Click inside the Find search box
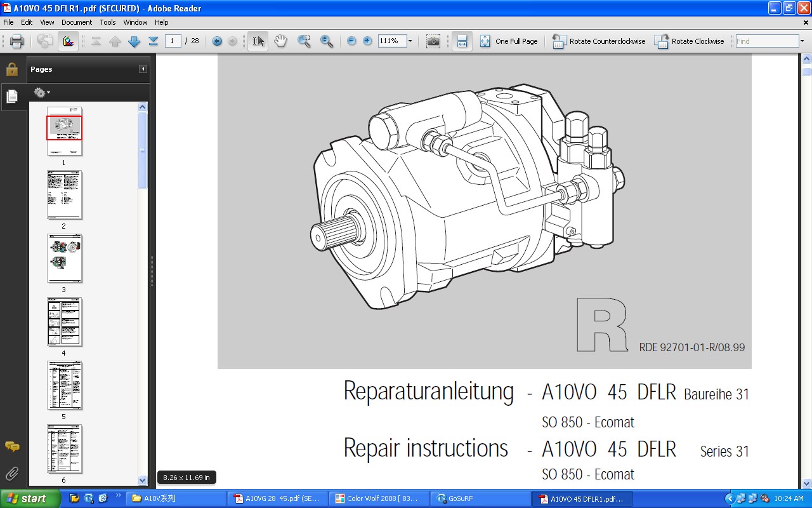 point(766,41)
